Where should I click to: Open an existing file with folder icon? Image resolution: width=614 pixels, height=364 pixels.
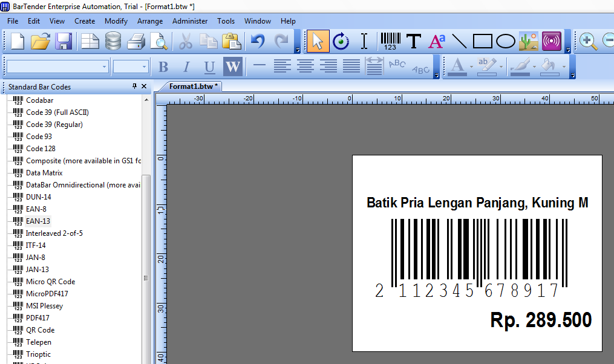(41, 41)
